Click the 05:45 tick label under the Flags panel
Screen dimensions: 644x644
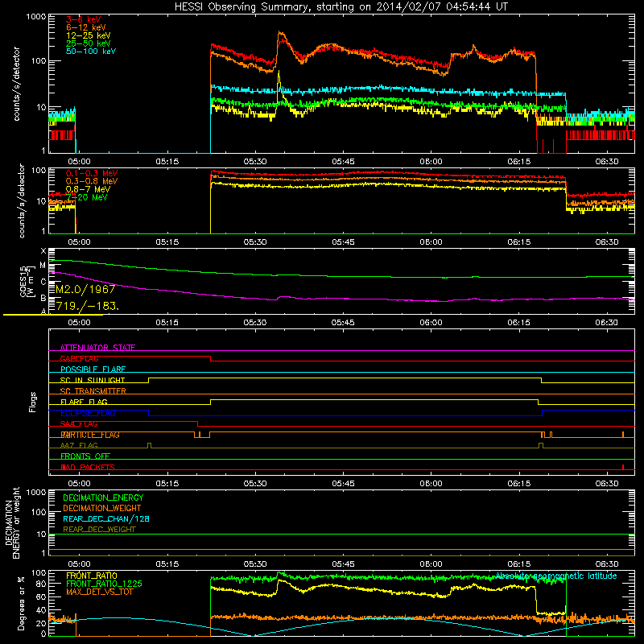(344, 484)
